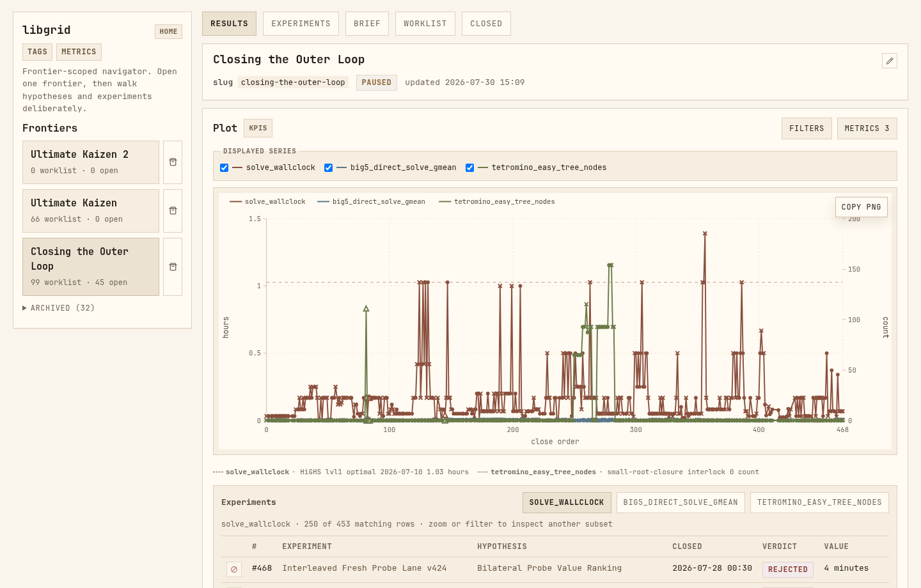The height and width of the screenshot is (588, 921).
Task: Click the libgrid title
Action: click(47, 30)
